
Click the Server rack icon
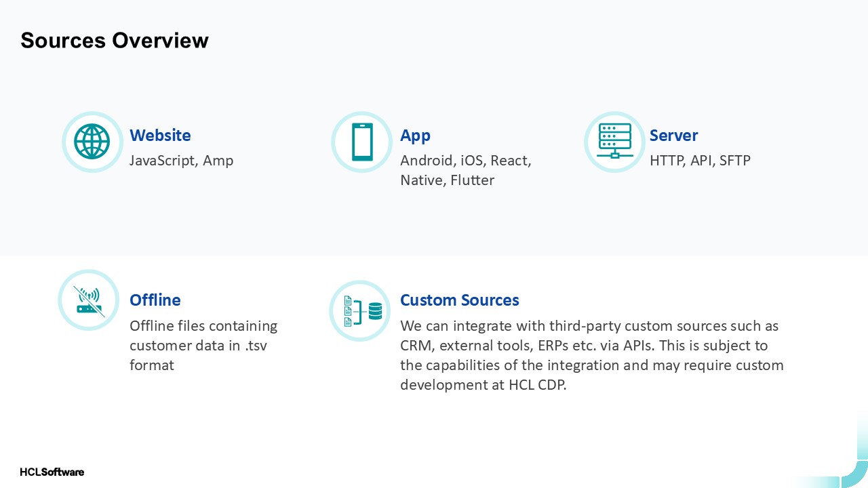point(614,142)
